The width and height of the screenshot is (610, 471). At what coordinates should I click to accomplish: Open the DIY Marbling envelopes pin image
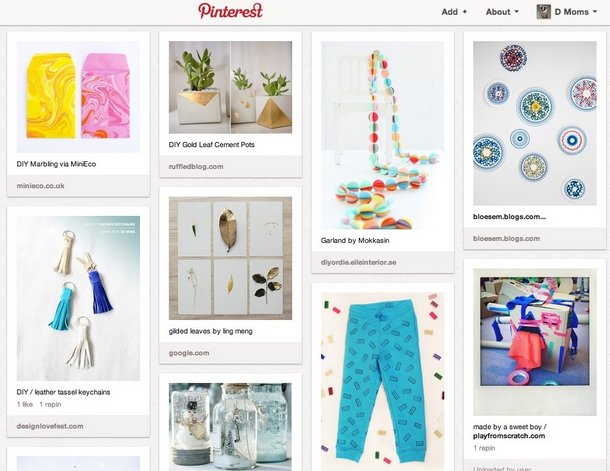[x=78, y=97]
